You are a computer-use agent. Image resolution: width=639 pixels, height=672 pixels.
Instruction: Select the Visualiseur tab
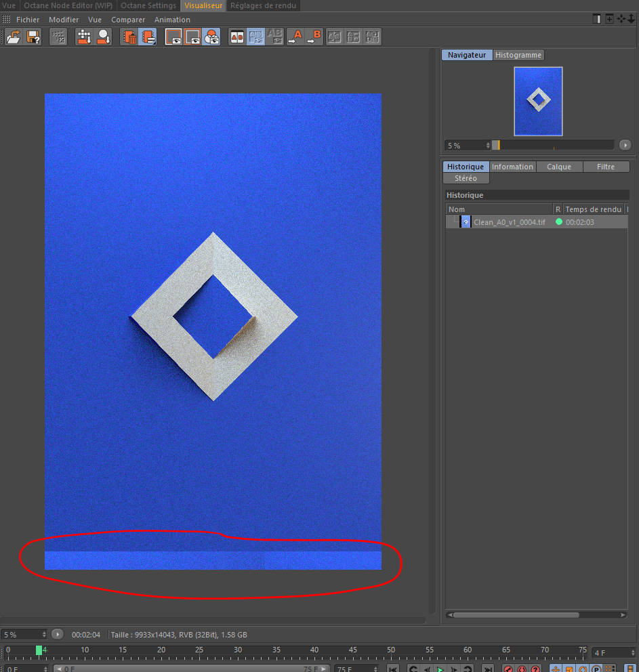[x=203, y=5]
